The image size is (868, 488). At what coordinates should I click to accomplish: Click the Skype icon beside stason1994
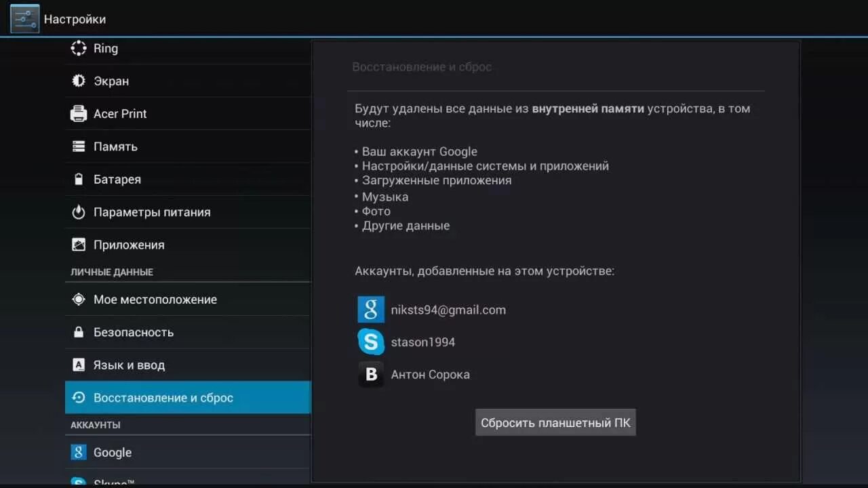pyautogui.click(x=371, y=342)
